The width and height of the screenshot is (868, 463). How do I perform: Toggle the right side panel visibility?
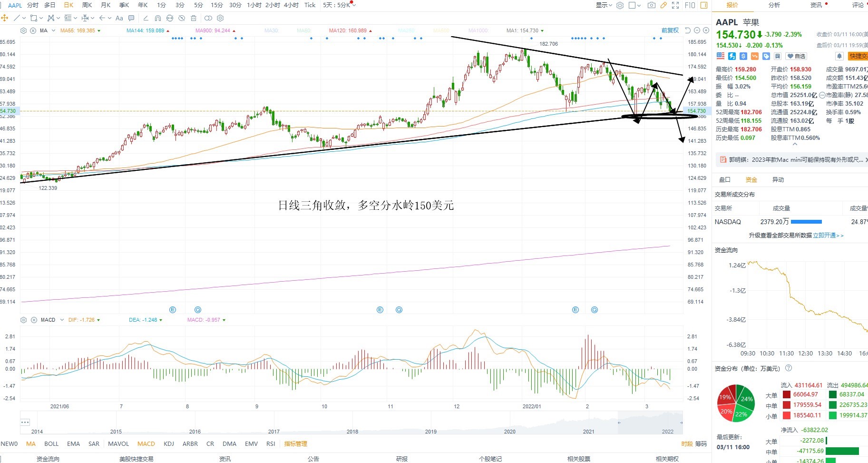(x=704, y=5)
